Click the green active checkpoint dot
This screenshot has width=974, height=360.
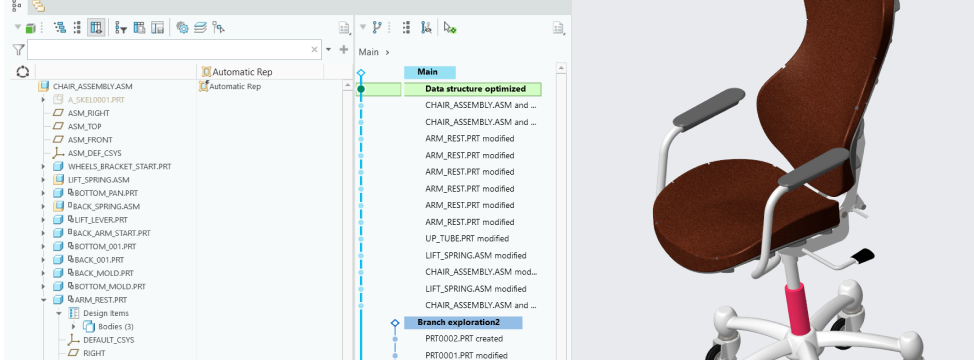pos(361,89)
